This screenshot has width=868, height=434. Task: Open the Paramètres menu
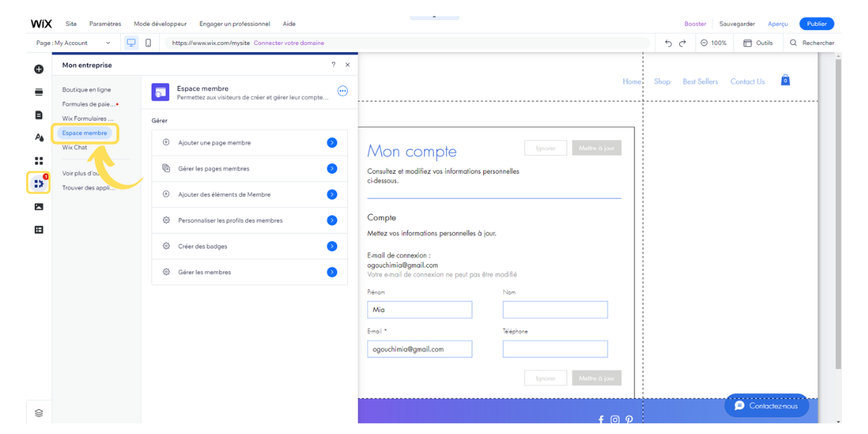(x=106, y=24)
